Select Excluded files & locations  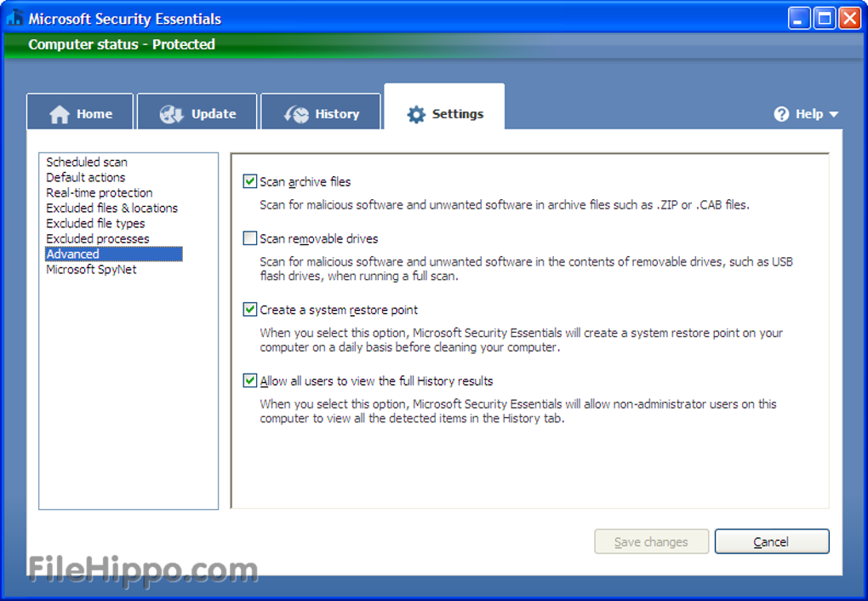(111, 208)
